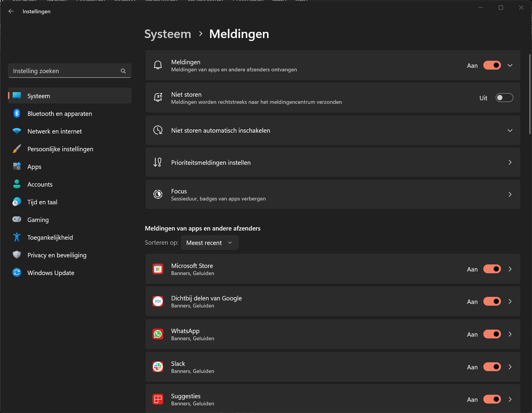The image size is (532, 413).
Task: Open Prioriteitsmeldingen instellen via chevron
Action: point(510,162)
